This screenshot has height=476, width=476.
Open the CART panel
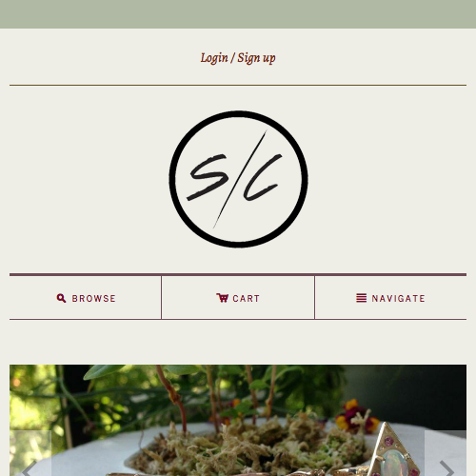coord(238,298)
